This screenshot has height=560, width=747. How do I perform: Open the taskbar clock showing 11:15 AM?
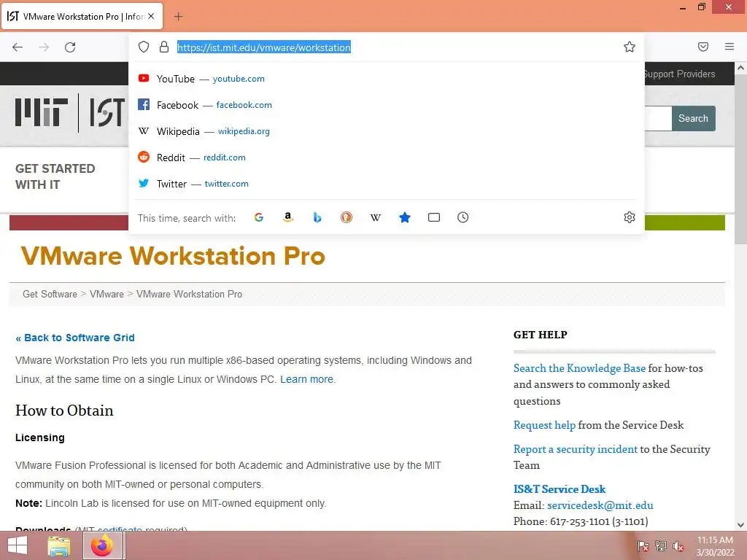[x=715, y=546]
